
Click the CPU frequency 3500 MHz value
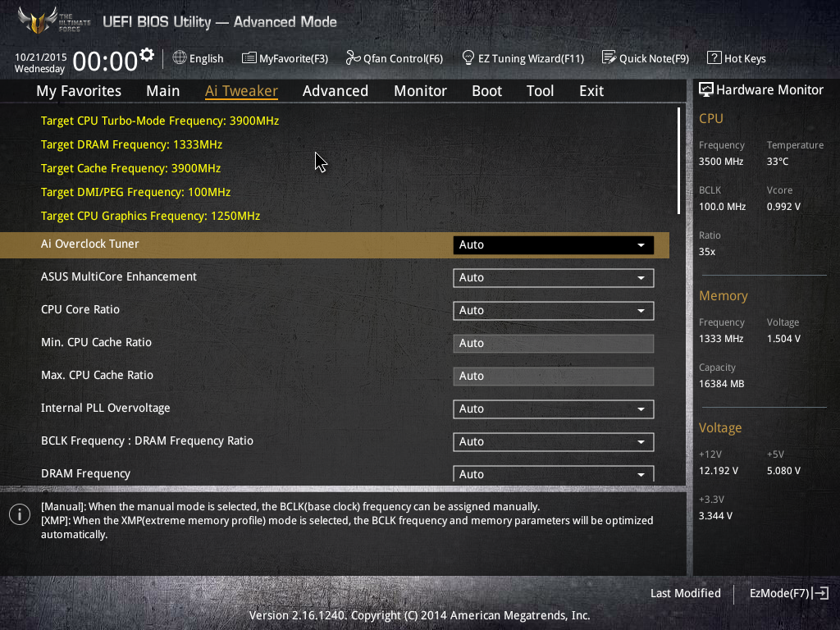721,162
